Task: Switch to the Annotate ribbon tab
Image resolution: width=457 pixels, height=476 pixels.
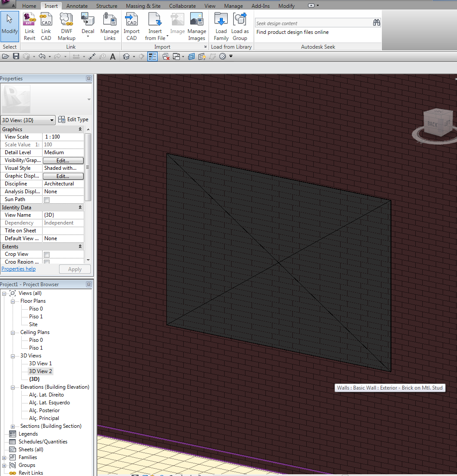Action: (77, 6)
